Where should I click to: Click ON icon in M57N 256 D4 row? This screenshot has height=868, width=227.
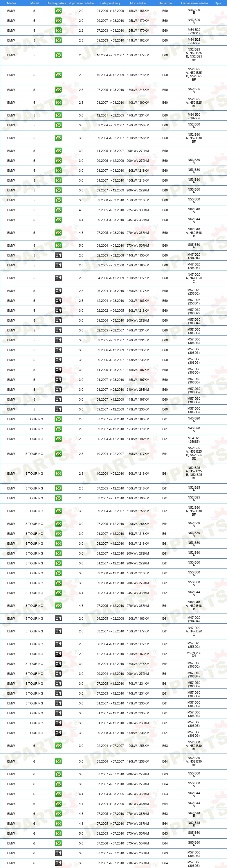tap(58, 654)
